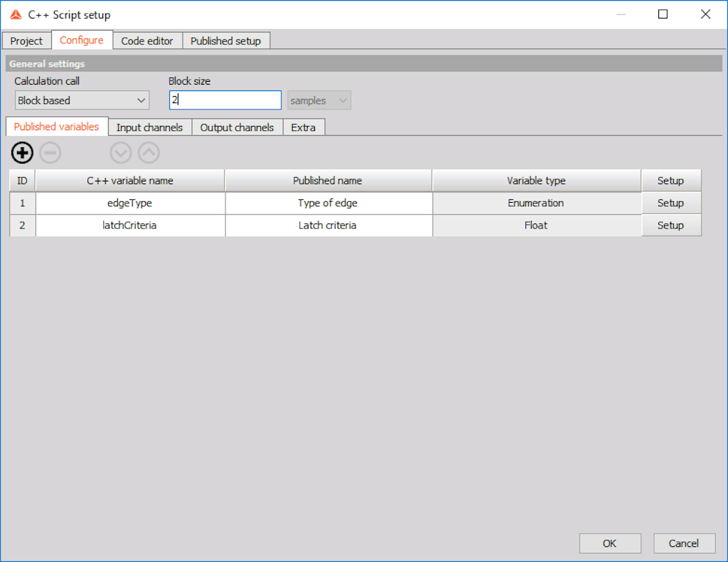
Task: Confirm with the OK button
Action: 609,544
